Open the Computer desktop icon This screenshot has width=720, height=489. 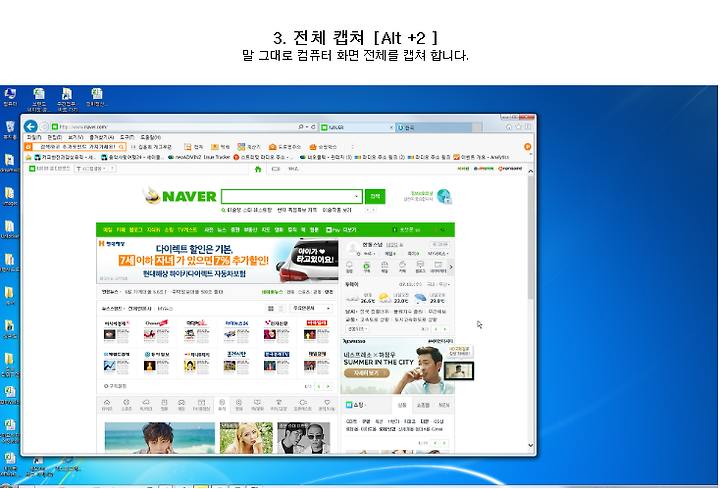[10, 97]
